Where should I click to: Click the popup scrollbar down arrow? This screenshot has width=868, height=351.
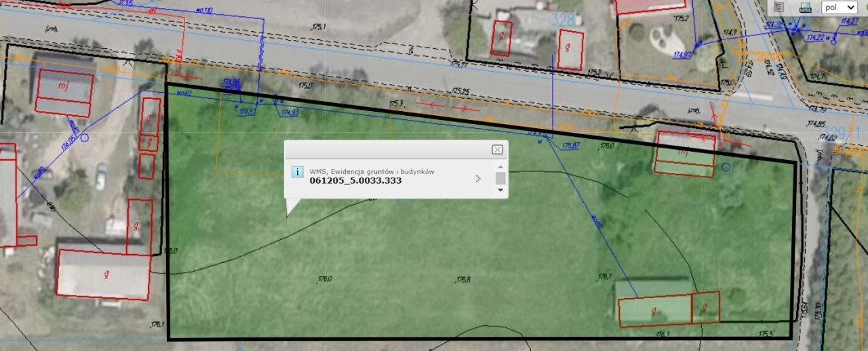pyautogui.click(x=500, y=190)
